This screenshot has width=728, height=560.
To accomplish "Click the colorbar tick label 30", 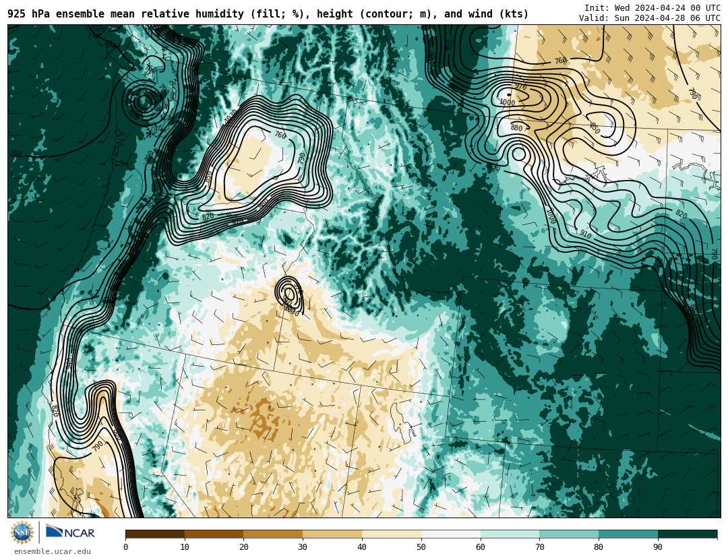I will (x=303, y=547).
